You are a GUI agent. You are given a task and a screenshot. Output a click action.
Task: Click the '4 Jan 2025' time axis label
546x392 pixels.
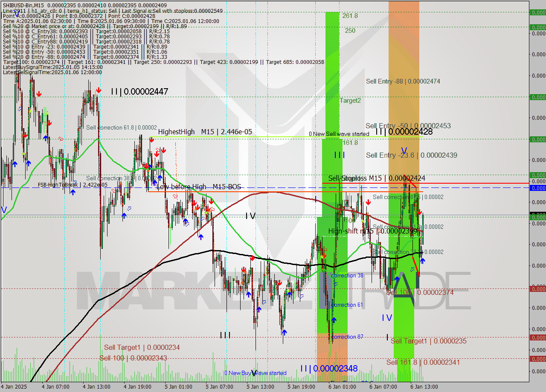14,387
